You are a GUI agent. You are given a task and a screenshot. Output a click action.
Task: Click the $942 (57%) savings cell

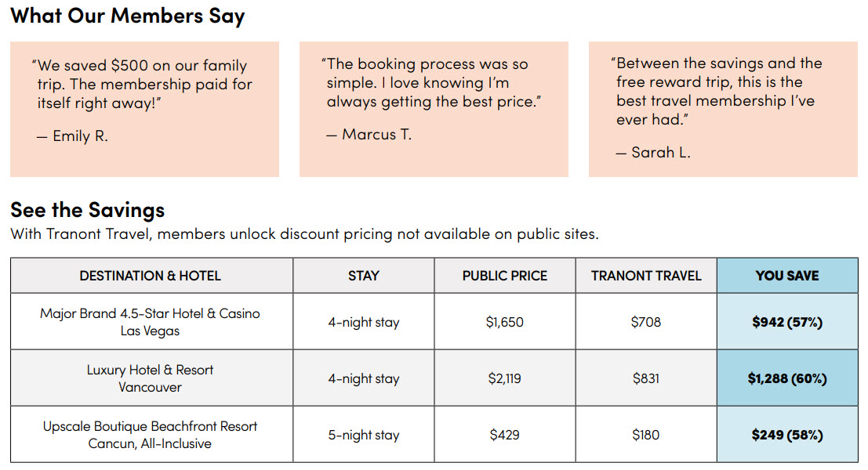point(786,322)
